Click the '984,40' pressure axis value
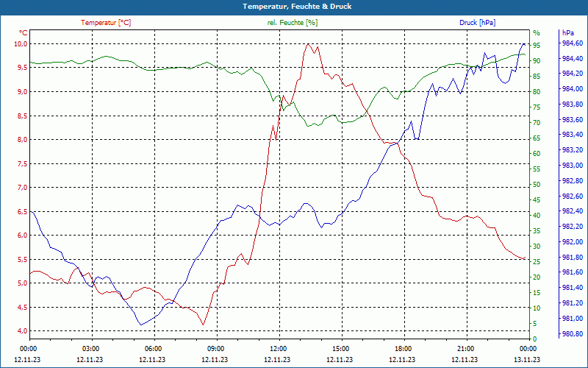This screenshot has width=588, height=368. (573, 59)
